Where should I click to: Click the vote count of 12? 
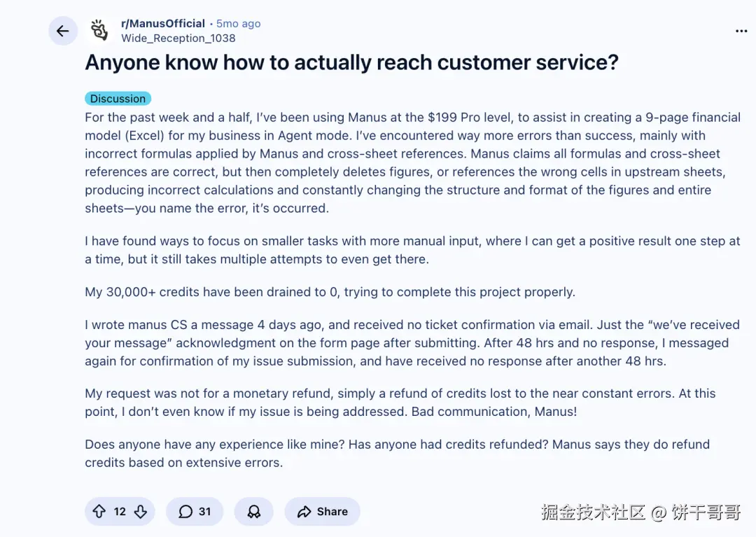(x=120, y=512)
